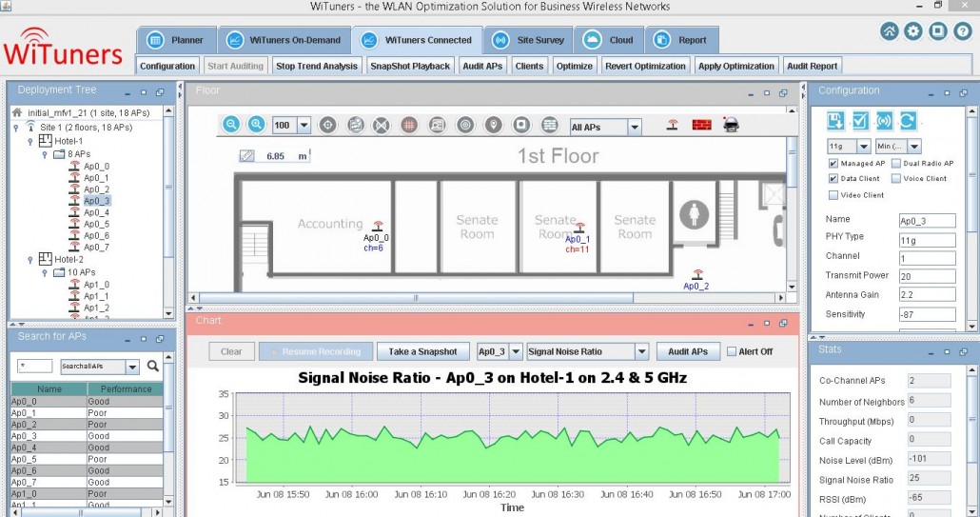980x517 pixels.
Task: Click the X circle icon in Floor toolbar
Action: point(381,125)
